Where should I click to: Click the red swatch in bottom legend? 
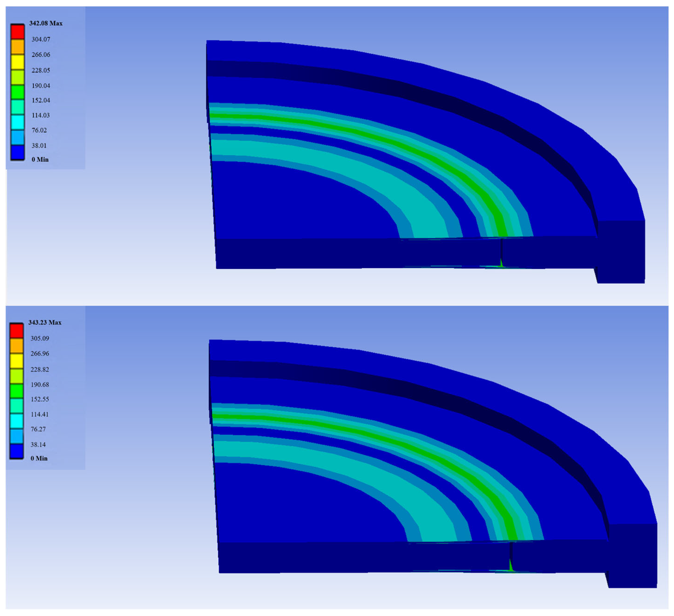16,331
